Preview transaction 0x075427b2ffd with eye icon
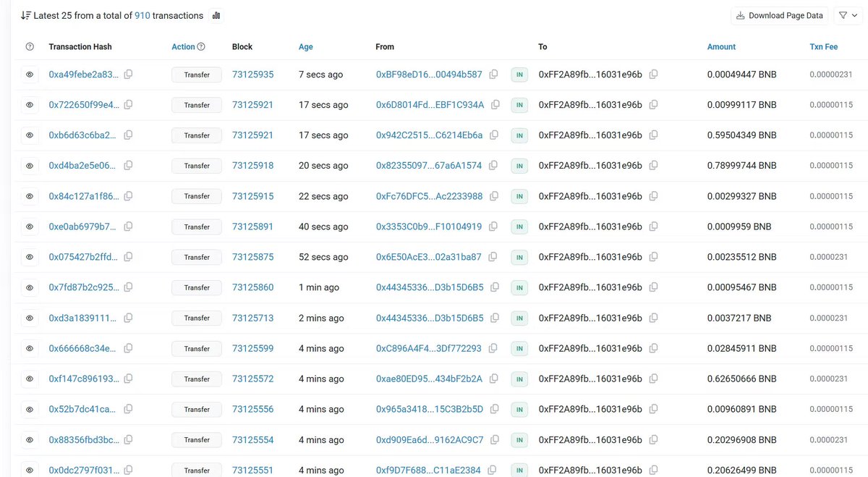This screenshot has height=477, width=868. pyautogui.click(x=30, y=257)
